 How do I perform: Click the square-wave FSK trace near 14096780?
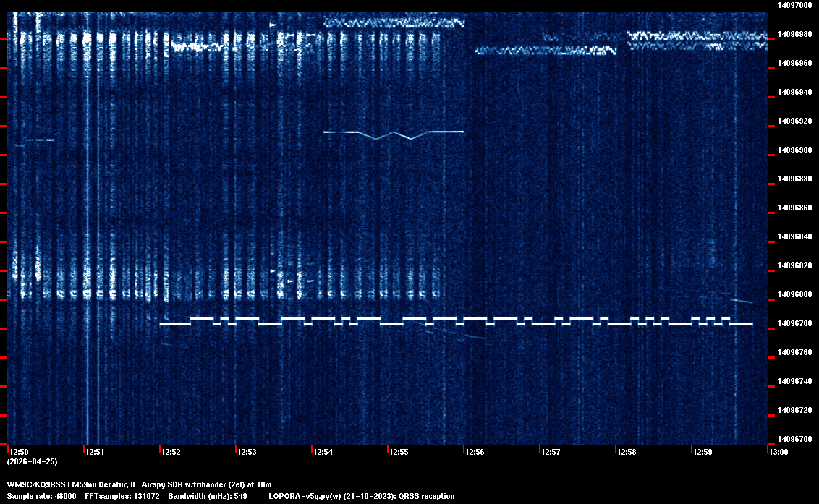(456, 321)
